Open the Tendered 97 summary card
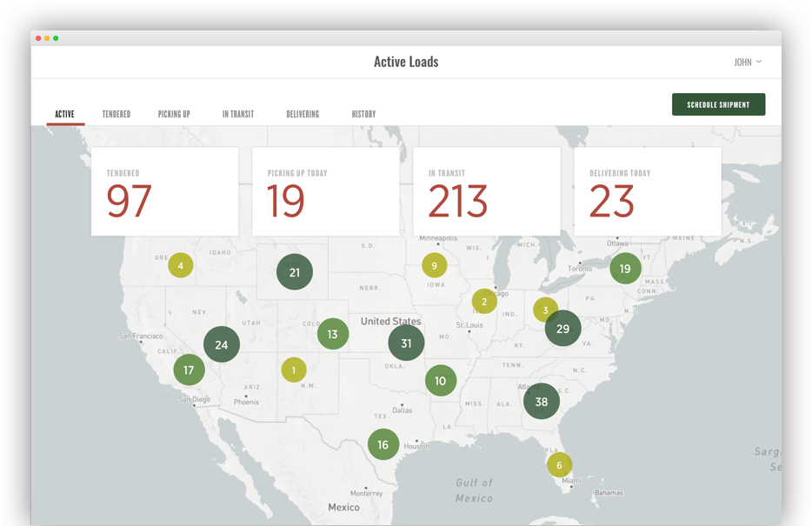 165,191
